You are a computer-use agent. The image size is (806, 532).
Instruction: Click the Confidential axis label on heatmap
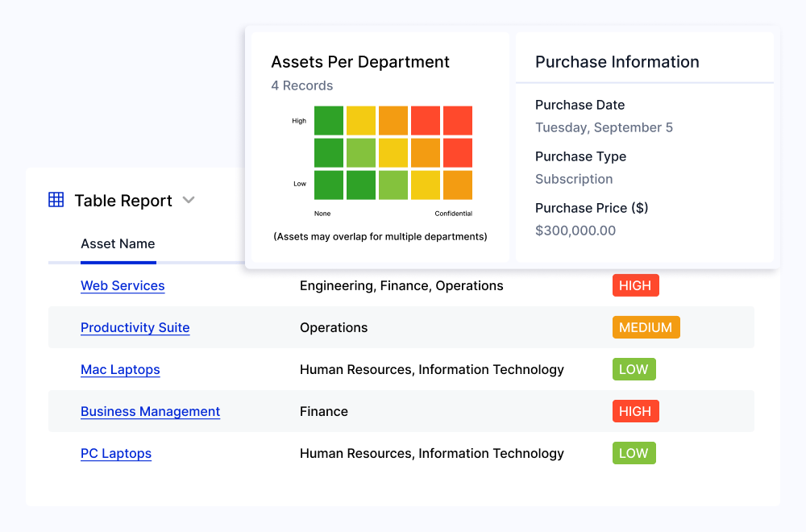coord(453,214)
